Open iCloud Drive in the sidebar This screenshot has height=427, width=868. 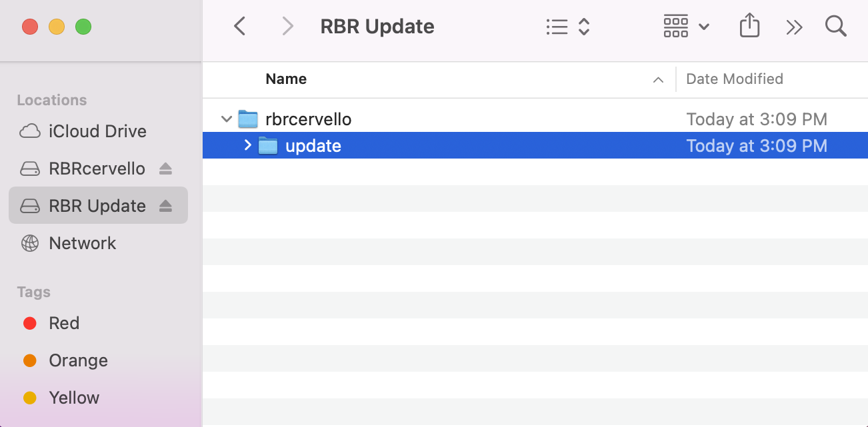click(x=97, y=131)
